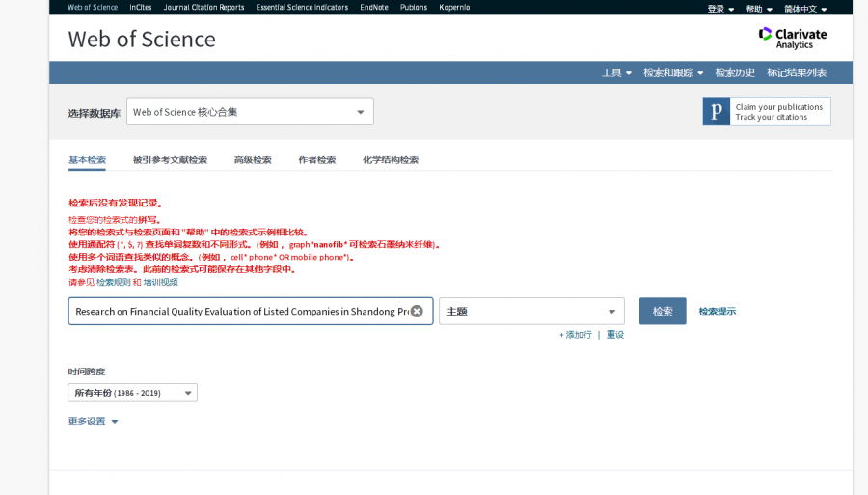Click the 检索 search button
The image size is (868, 495).
click(663, 312)
